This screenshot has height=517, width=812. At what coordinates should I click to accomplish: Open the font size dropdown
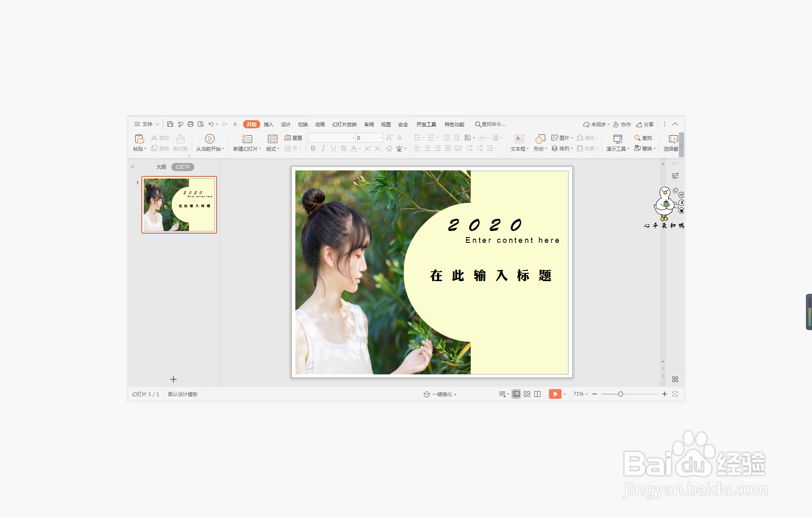point(381,138)
